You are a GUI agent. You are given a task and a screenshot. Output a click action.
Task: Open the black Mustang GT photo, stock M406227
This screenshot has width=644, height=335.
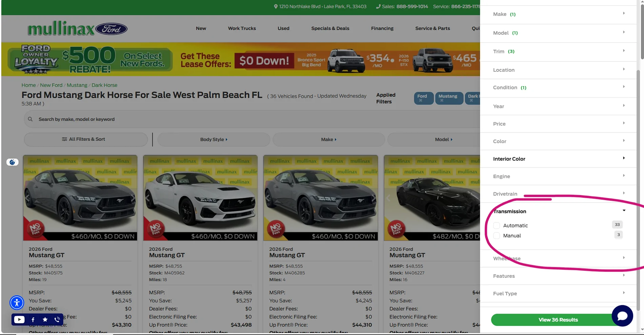pos(432,198)
